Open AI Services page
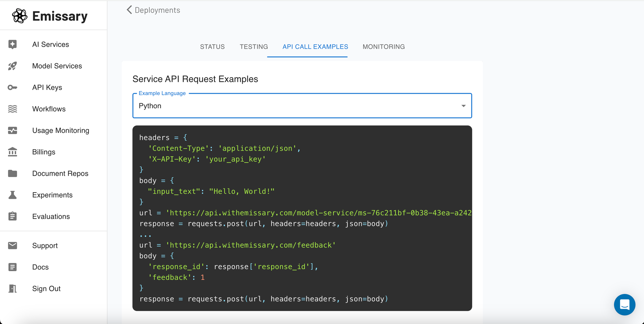Screen dimensions: 644x324 tap(51, 44)
